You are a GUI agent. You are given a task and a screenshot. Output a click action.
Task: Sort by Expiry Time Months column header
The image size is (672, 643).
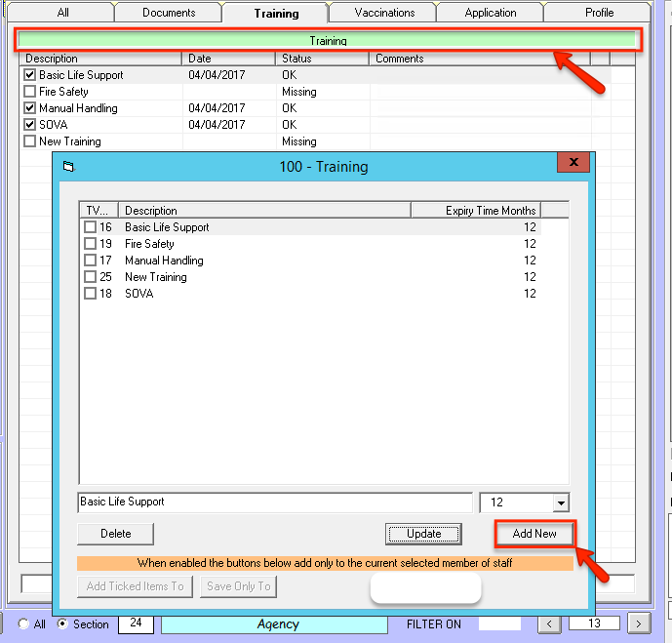475,210
